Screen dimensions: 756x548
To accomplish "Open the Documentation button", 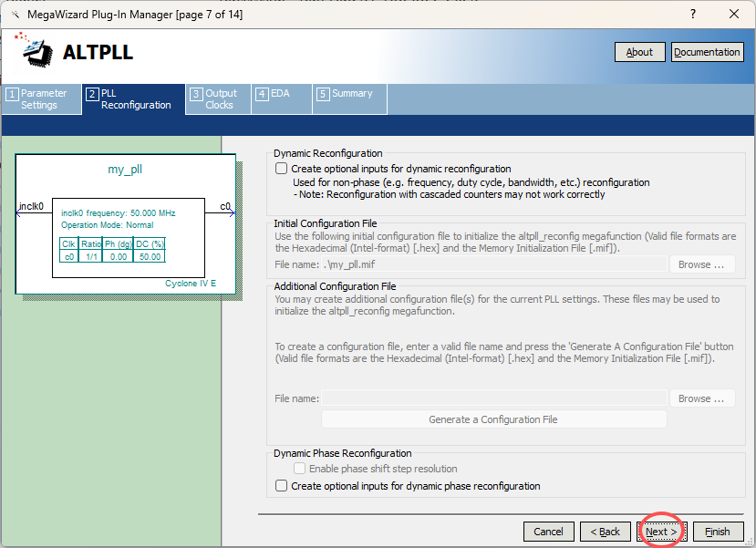I will click(707, 52).
